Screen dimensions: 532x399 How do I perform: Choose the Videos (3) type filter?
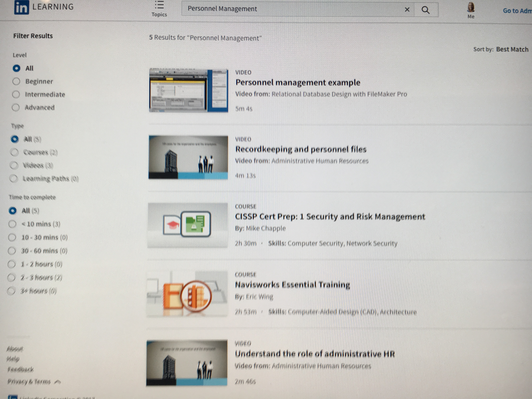point(14,165)
